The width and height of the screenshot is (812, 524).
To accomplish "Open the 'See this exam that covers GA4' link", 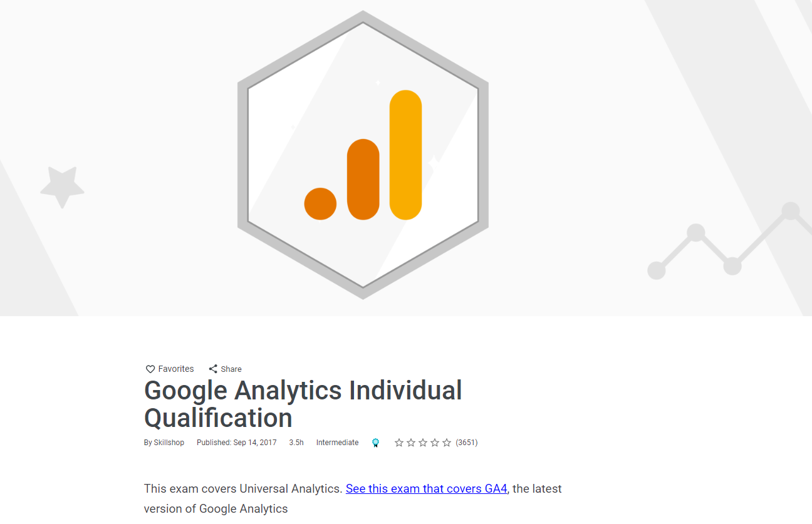I will (x=426, y=488).
